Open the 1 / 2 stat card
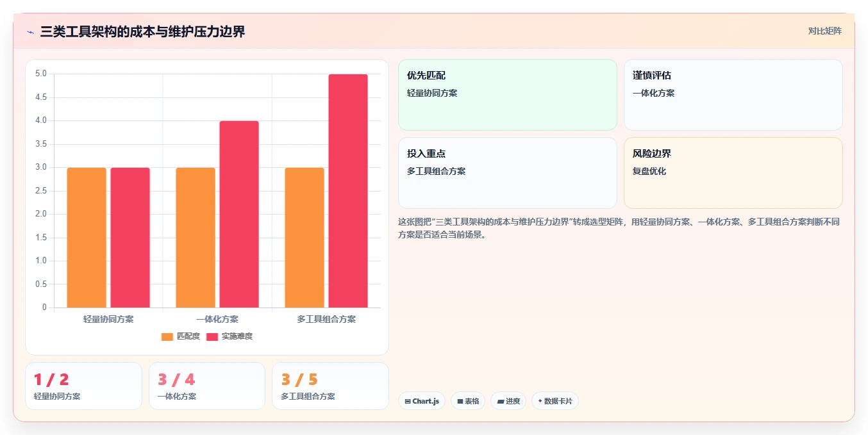The width and height of the screenshot is (868, 435). 83,386
